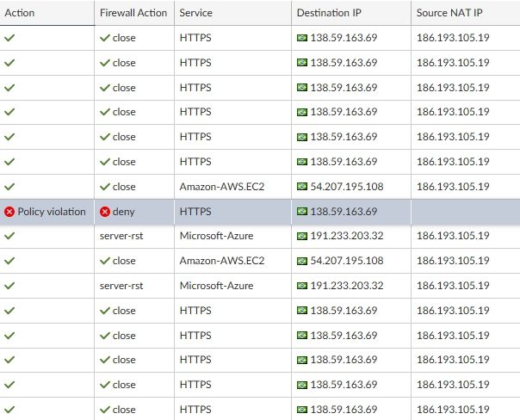Click the red deny icon
The width and height of the screenshot is (520, 420).
tap(105, 211)
